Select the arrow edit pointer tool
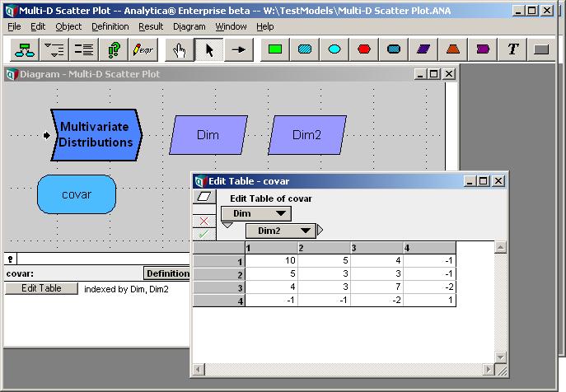Viewport: 566px width, 392px height. [x=208, y=49]
